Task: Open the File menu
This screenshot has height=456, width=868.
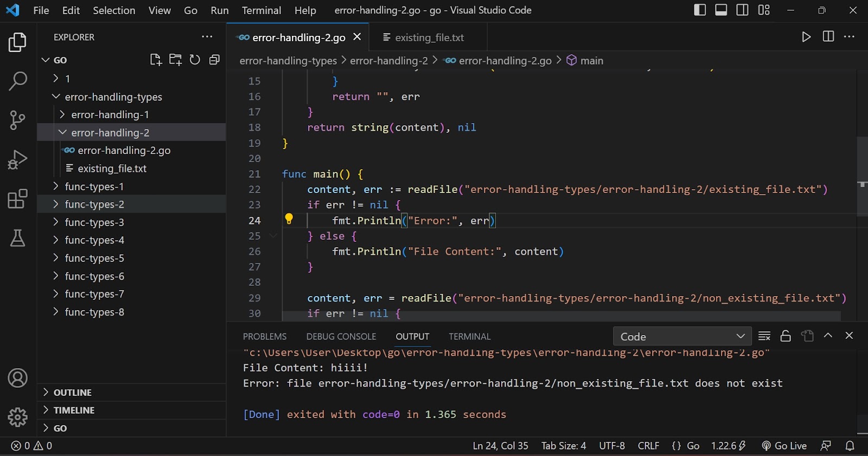Action: pyautogui.click(x=41, y=10)
